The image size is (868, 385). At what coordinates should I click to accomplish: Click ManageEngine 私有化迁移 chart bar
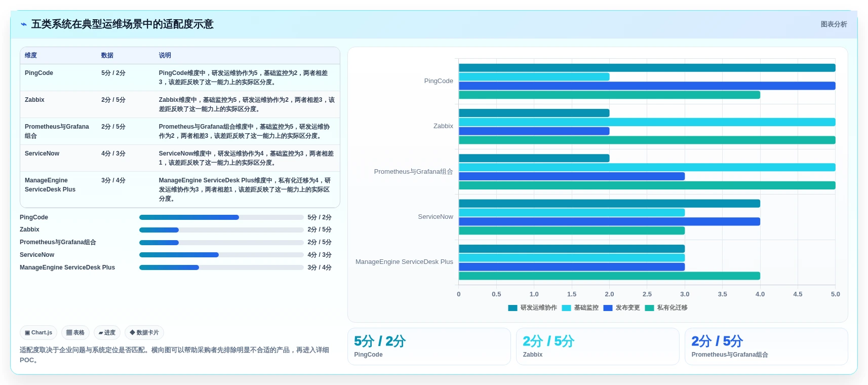point(609,276)
